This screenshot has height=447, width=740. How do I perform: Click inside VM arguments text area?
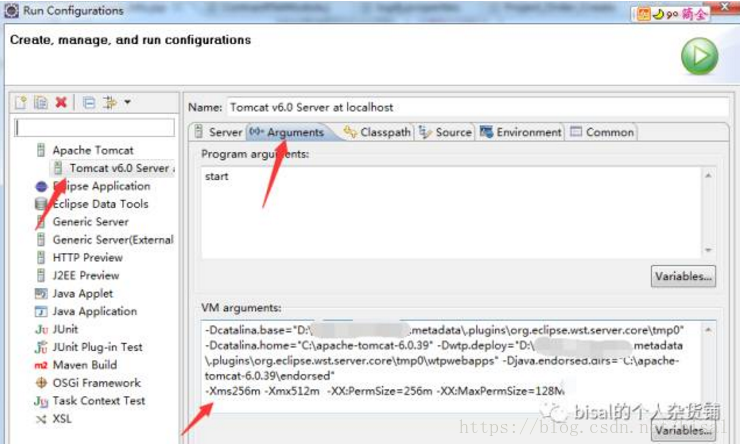point(452,366)
